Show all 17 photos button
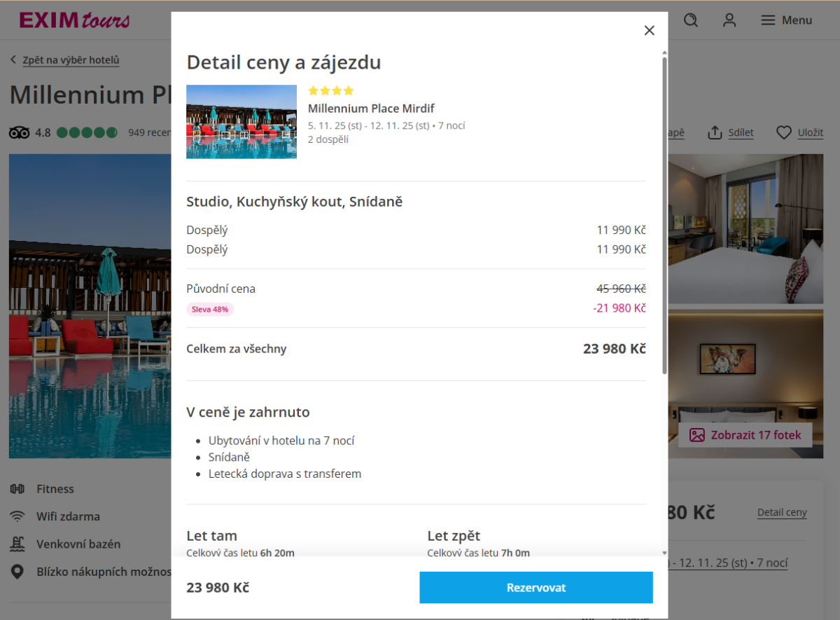840x620 pixels. [x=745, y=435]
